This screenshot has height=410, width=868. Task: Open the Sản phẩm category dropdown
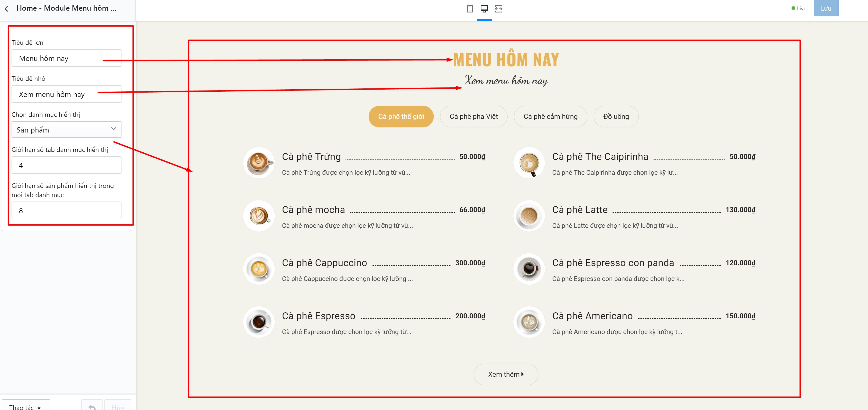[66, 130]
